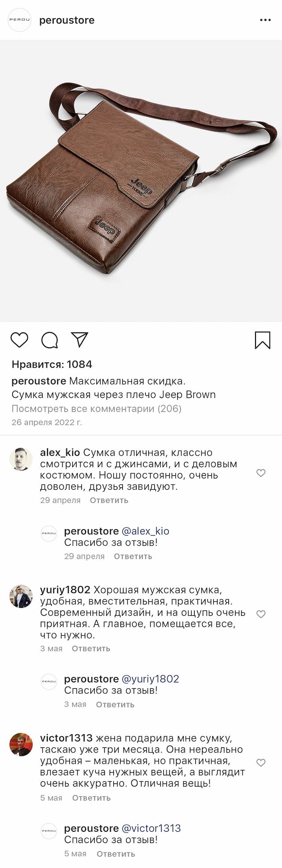Tap the Jeep brown bag photo

[141, 181]
